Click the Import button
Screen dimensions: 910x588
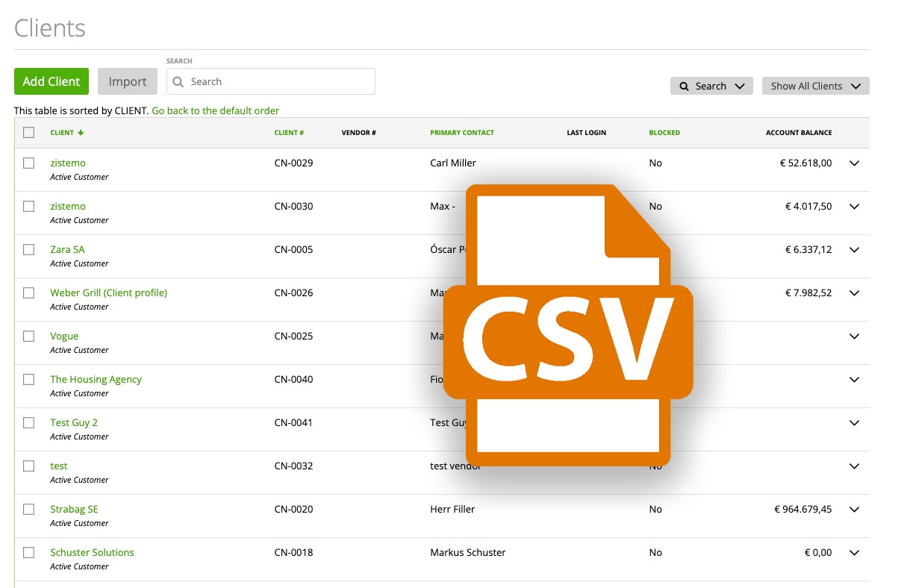coord(127,81)
